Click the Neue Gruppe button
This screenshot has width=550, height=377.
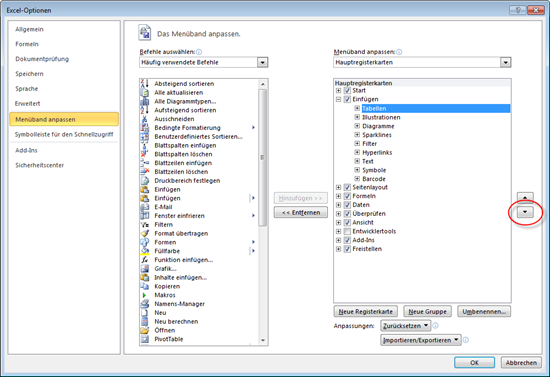(x=427, y=311)
